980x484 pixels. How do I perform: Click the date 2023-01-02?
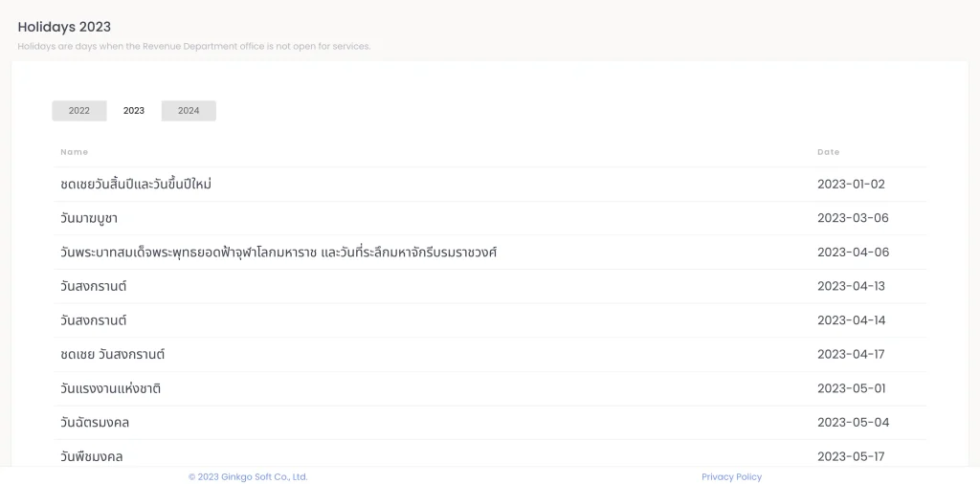tap(851, 185)
